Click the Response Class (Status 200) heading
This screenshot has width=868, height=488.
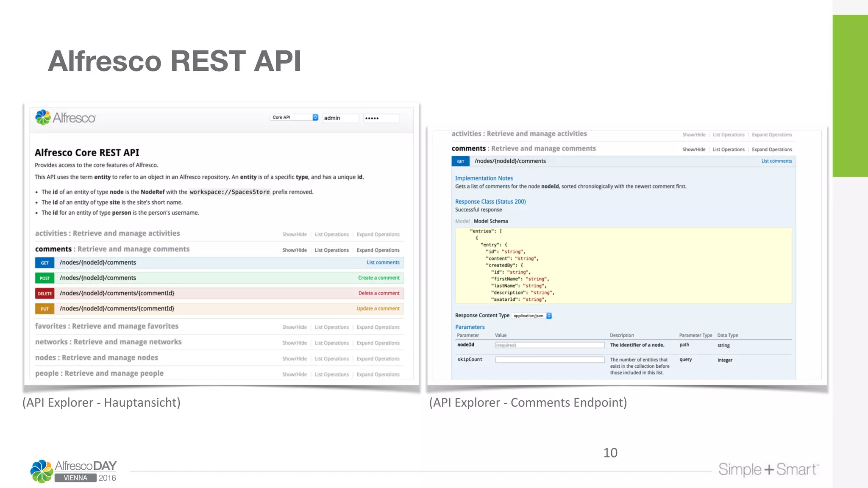click(490, 202)
